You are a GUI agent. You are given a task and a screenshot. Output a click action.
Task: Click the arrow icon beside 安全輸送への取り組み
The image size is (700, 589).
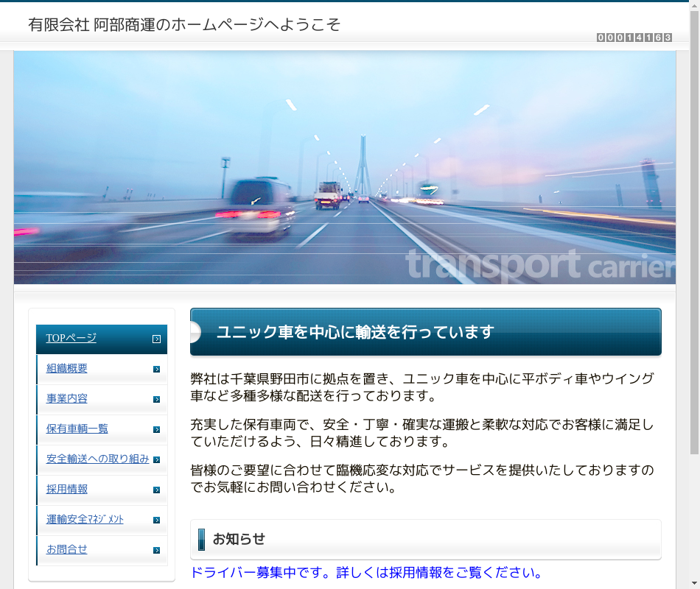click(x=156, y=459)
